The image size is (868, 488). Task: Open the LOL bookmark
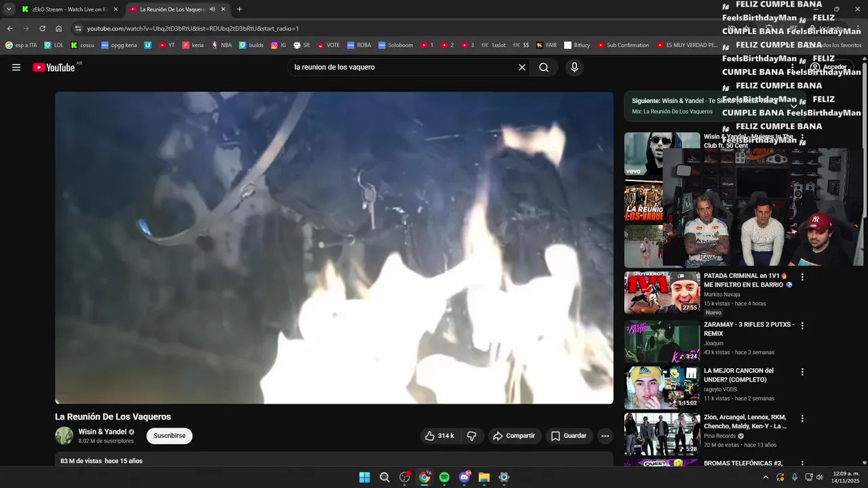pos(54,45)
